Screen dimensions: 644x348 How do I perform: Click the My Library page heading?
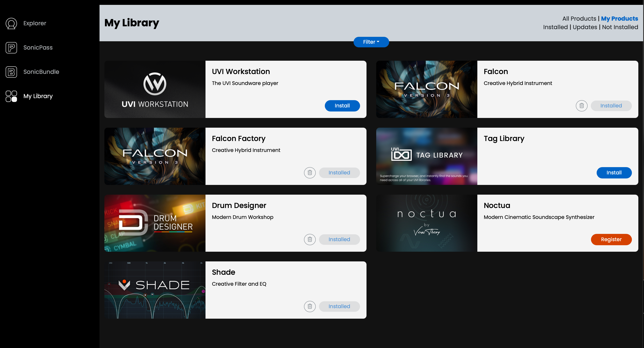[131, 23]
